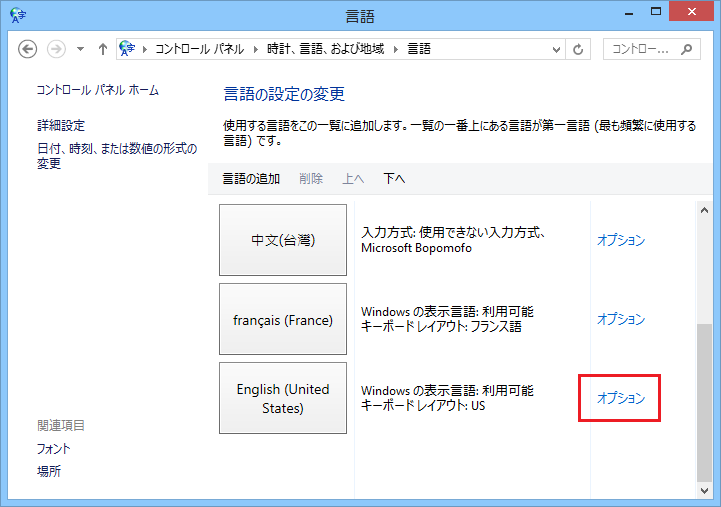
Task: Select the 中文(台灣) language tile
Action: tap(283, 240)
